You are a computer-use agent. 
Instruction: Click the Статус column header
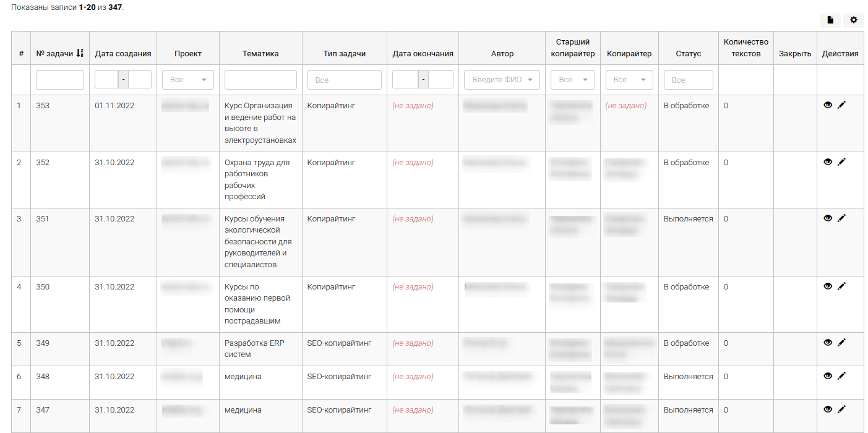[x=688, y=54]
